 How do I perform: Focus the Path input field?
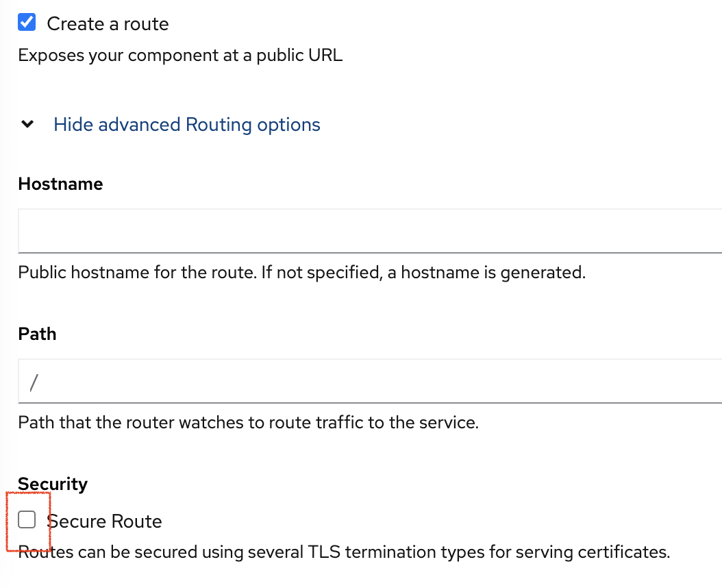pyautogui.click(x=370, y=381)
